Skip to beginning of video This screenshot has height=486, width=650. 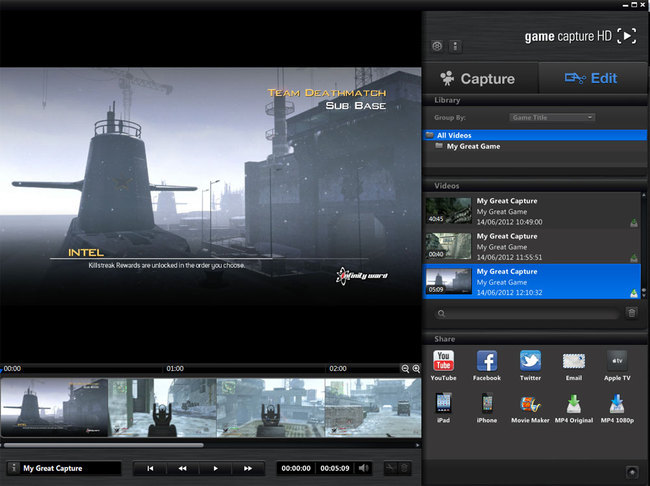(150, 468)
